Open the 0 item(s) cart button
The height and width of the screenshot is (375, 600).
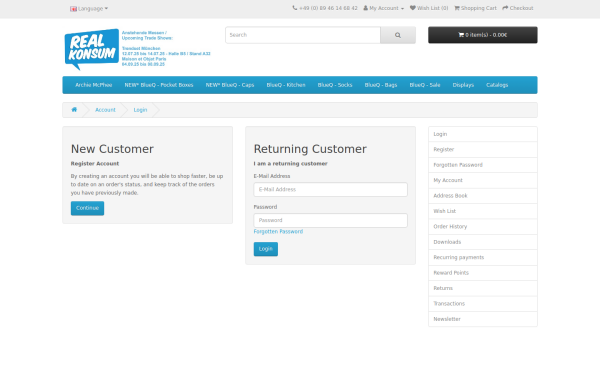tap(483, 35)
